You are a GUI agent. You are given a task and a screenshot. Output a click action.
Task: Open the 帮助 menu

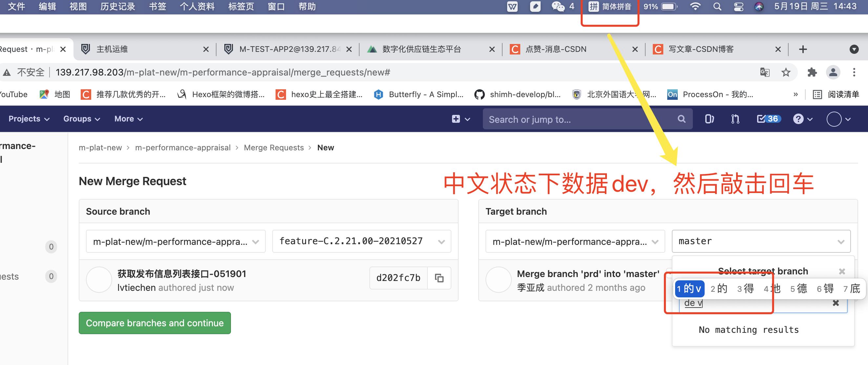[x=307, y=7]
